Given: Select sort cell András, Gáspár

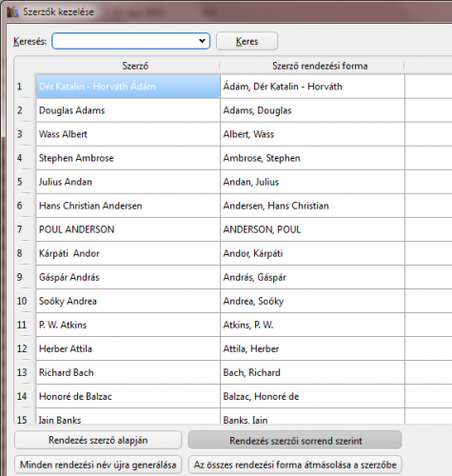Looking at the screenshot, I should point(312,277).
